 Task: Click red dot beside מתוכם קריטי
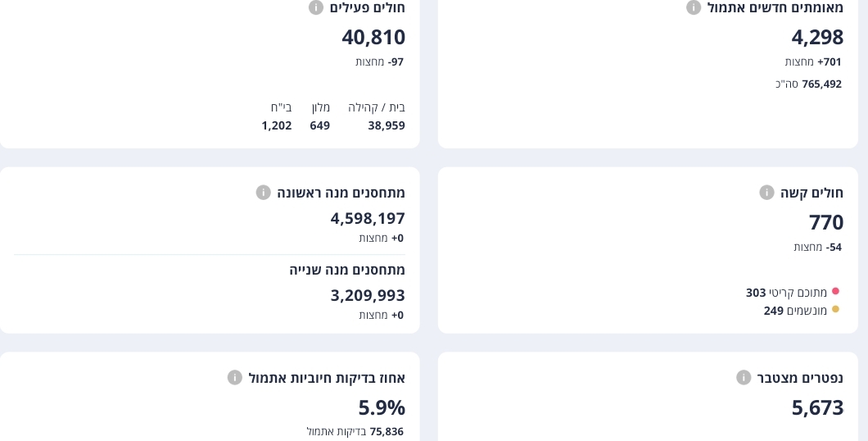tap(835, 291)
